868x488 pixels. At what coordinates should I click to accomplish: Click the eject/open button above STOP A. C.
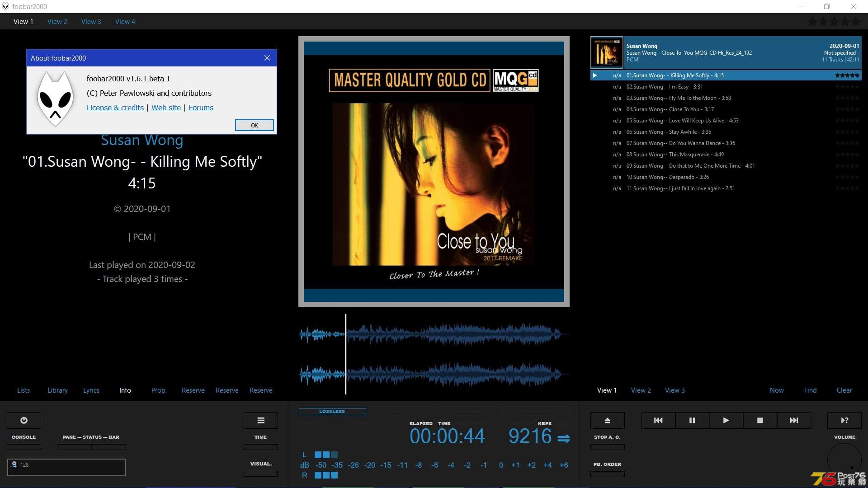[608, 420]
